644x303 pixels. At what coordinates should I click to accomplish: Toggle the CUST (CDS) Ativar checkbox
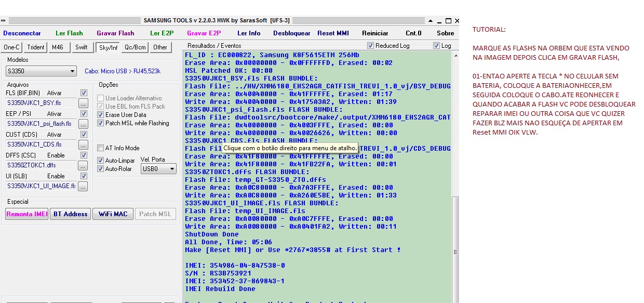[x=84, y=135]
